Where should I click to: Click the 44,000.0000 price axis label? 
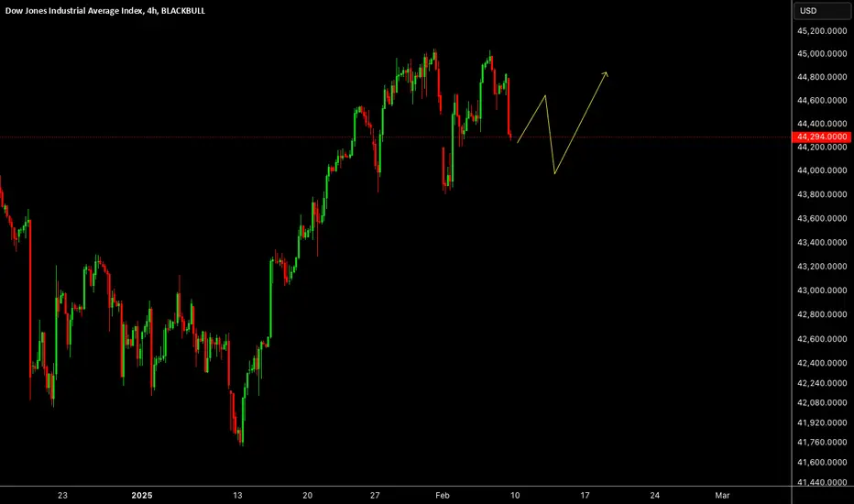822,170
